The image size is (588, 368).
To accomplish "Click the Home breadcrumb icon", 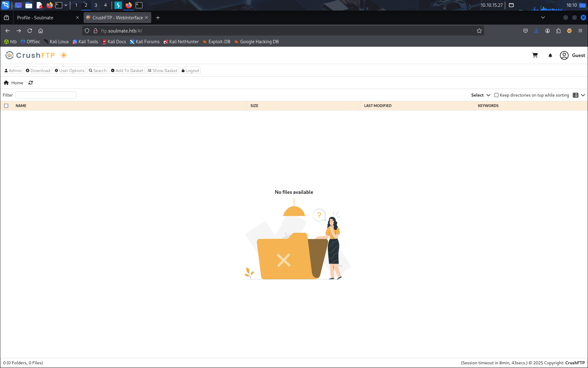I will [x=6, y=83].
